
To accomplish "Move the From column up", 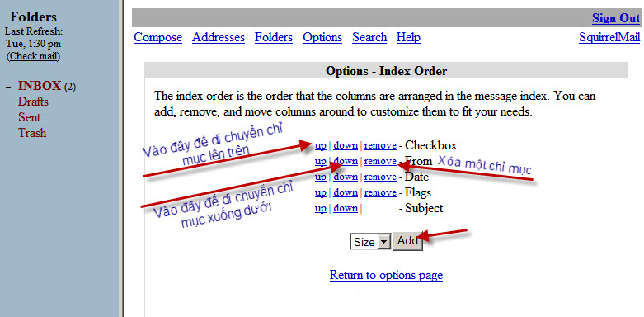I will click(x=321, y=161).
